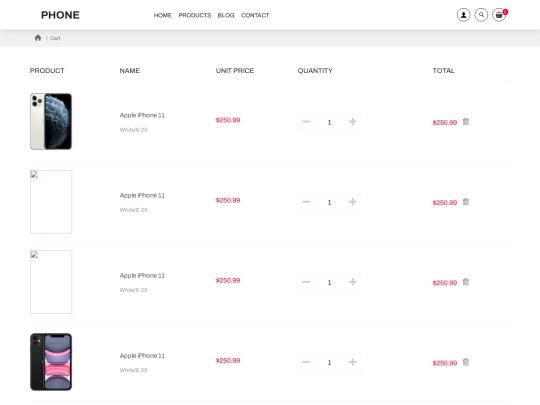This screenshot has width=540, height=405.
Task: Open the CONTACT menu item
Action: coord(255,15)
